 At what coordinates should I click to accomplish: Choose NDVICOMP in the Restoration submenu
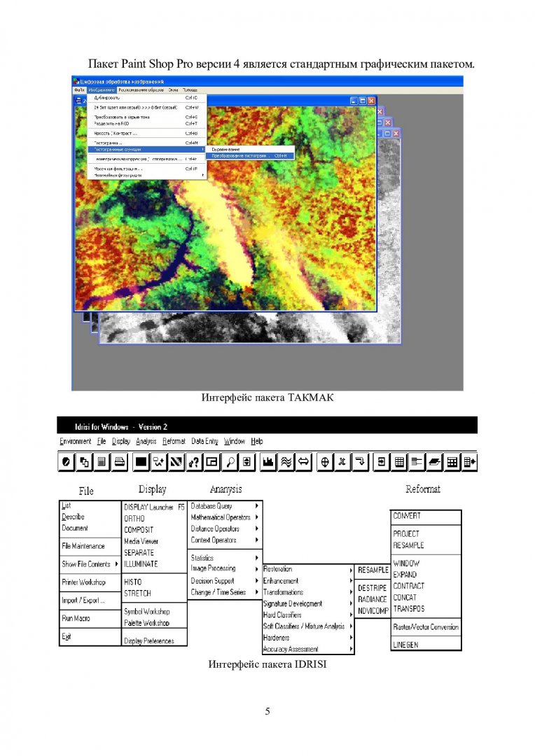click(x=373, y=611)
